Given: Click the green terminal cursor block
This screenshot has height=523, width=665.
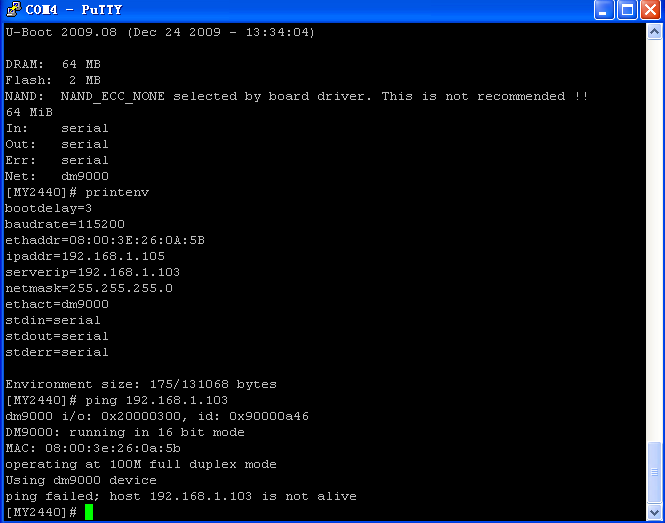Looking at the screenshot, I should coord(89,512).
